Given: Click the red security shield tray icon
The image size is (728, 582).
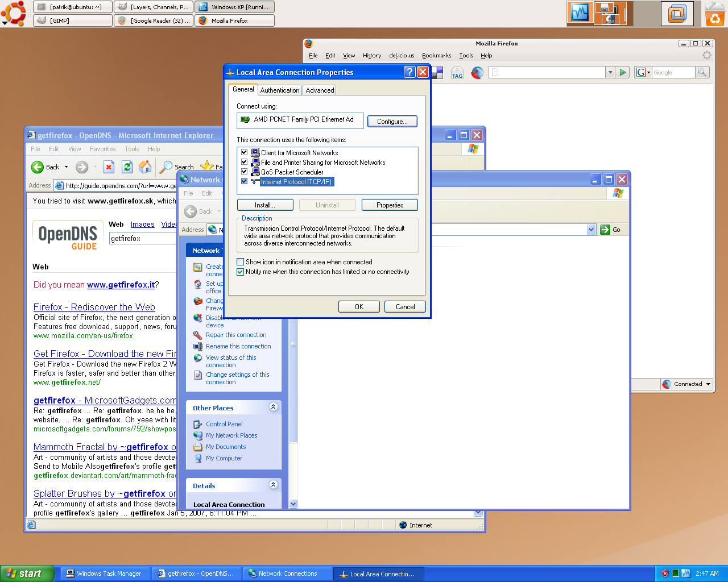Looking at the screenshot, I should point(665,573).
